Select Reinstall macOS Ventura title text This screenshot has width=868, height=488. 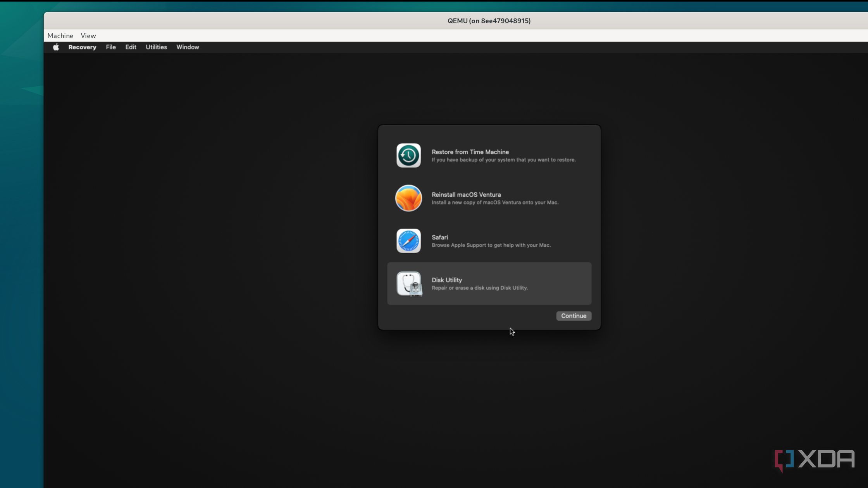pyautogui.click(x=466, y=194)
